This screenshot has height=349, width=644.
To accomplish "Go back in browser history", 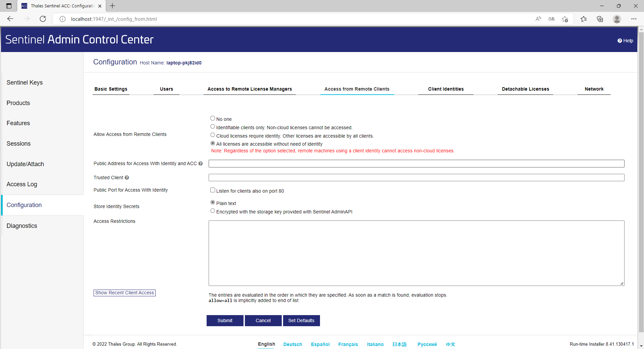I will [x=10, y=19].
